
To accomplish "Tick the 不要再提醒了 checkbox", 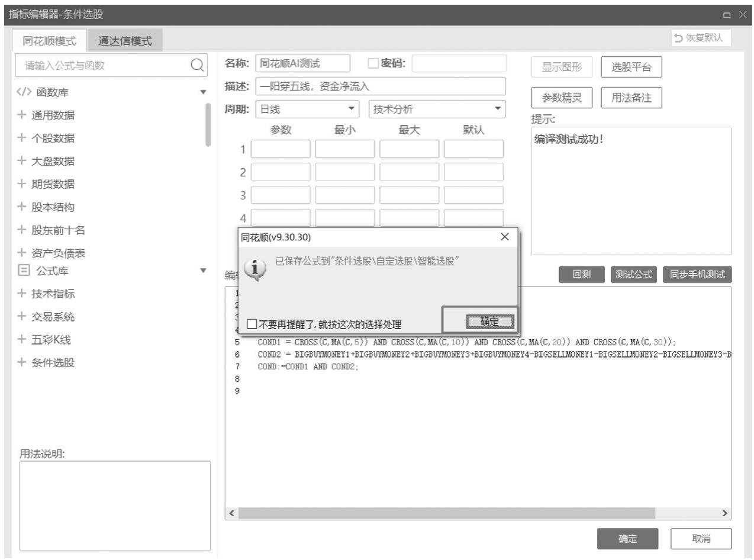I will coord(252,324).
